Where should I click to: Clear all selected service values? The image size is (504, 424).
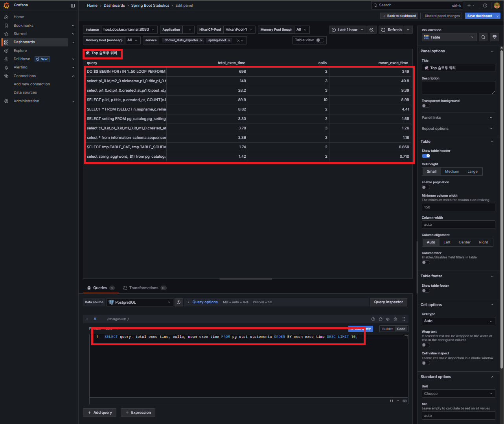click(238, 41)
